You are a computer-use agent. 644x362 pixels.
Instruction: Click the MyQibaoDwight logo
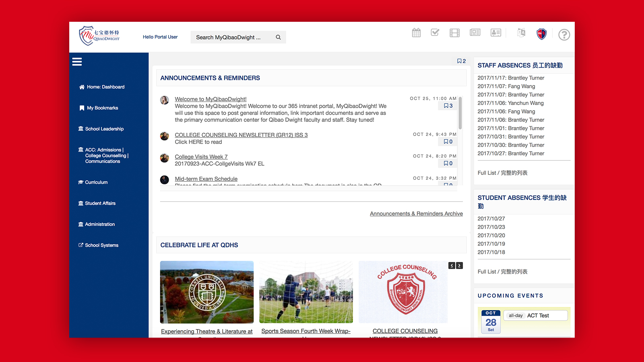(x=99, y=36)
